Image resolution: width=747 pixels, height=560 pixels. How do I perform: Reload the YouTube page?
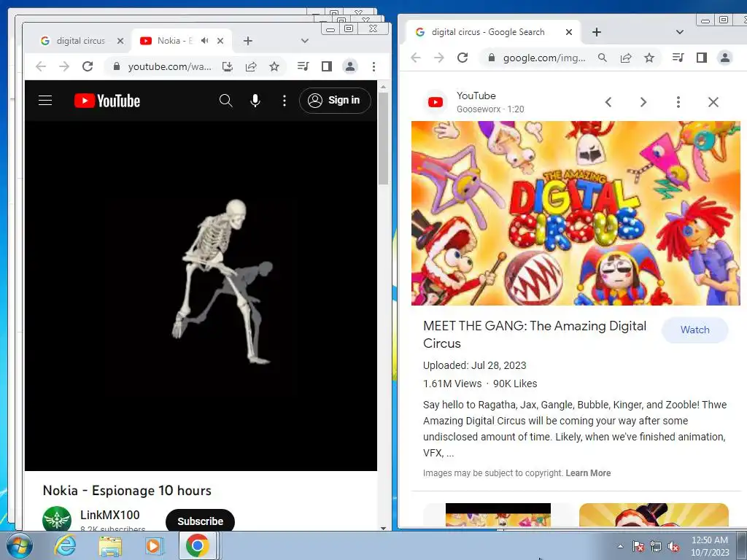coord(88,66)
